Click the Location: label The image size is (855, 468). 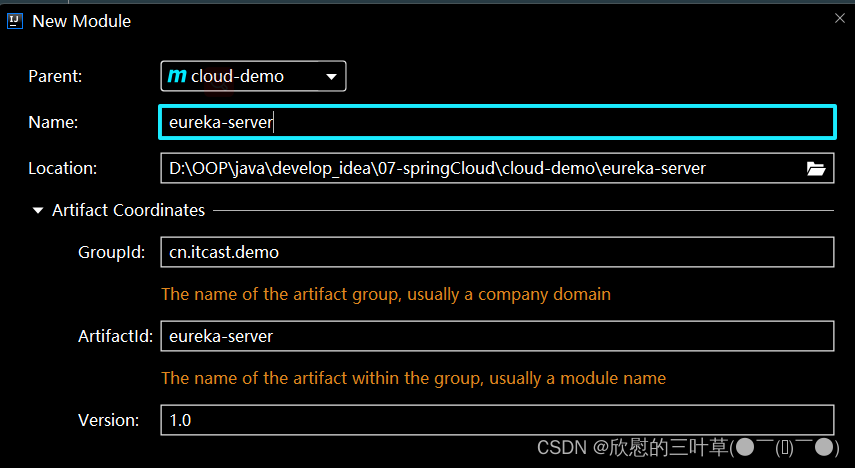click(63, 168)
